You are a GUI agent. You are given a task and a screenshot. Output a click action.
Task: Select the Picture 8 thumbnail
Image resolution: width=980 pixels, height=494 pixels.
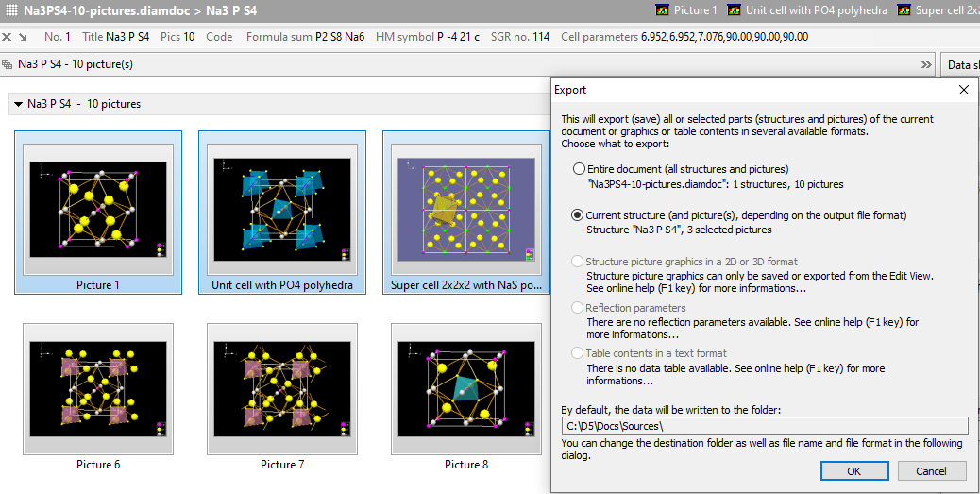tap(466, 391)
